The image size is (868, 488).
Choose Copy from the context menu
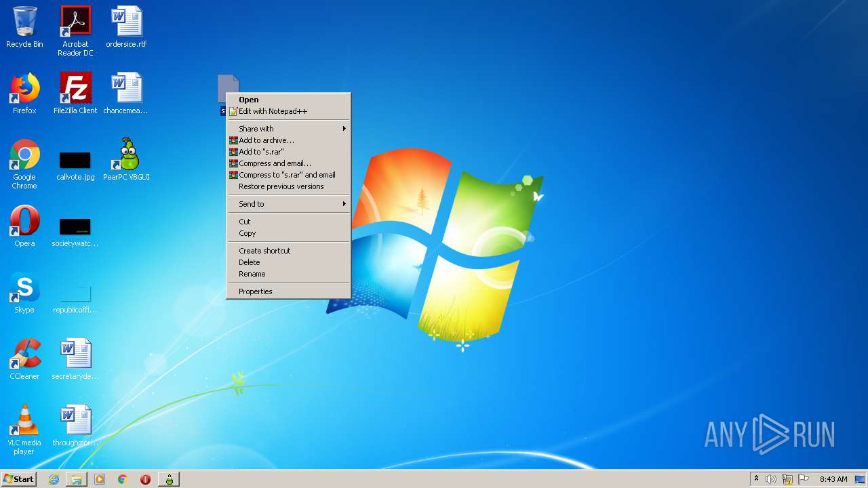coord(288,233)
